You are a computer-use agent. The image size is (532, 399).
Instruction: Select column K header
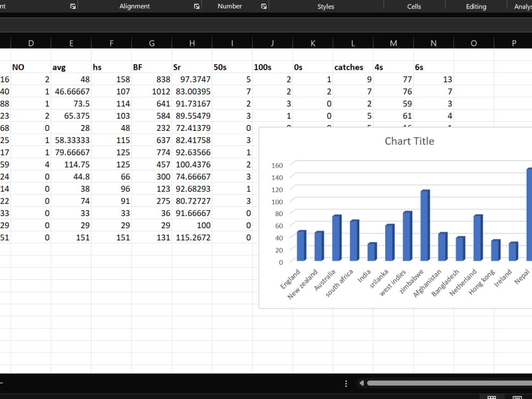[313, 43]
